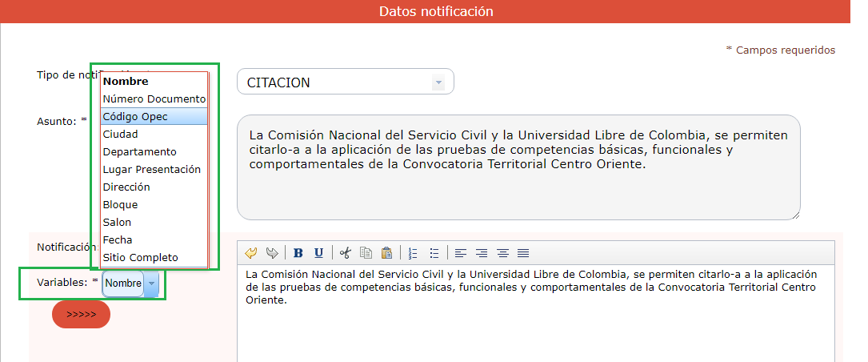Viewport: 868px width, 362px height.
Task: Toggle Bold formatting in the editor
Action: (298, 253)
